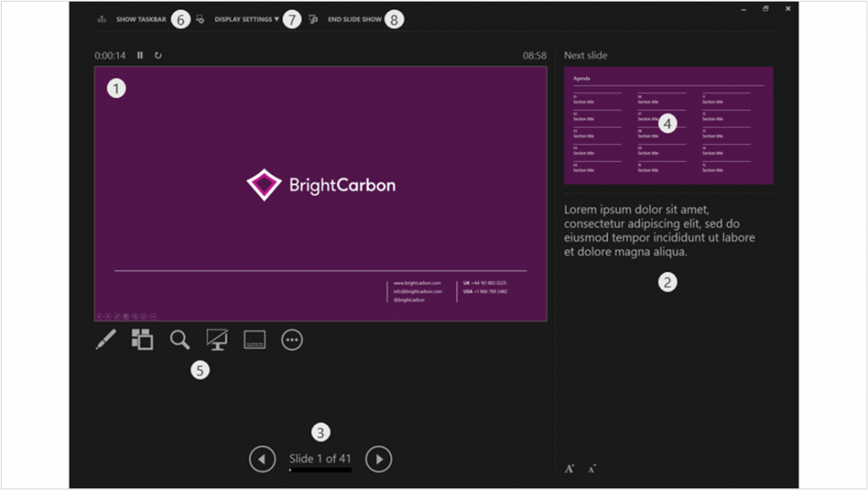Toggle Show Taskbar

click(x=142, y=19)
